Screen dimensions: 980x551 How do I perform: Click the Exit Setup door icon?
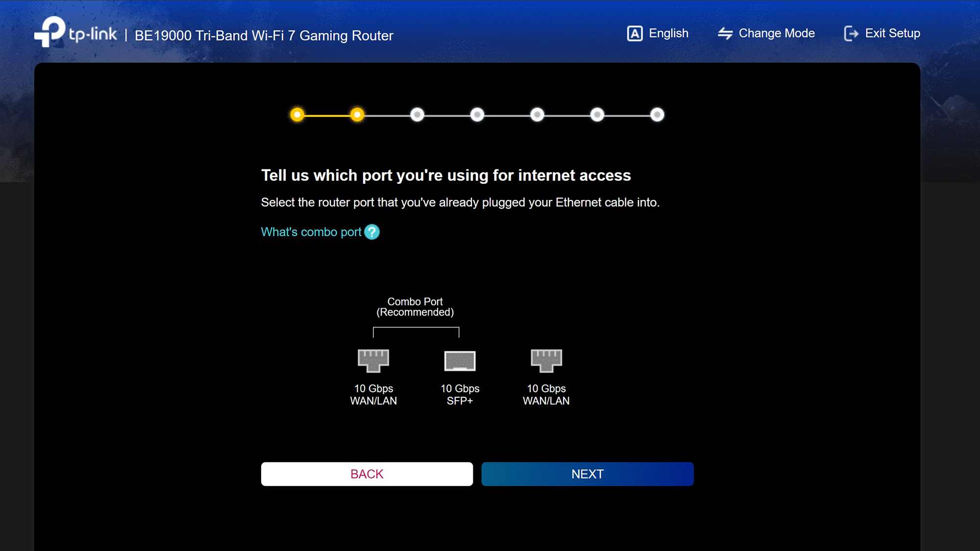point(851,33)
